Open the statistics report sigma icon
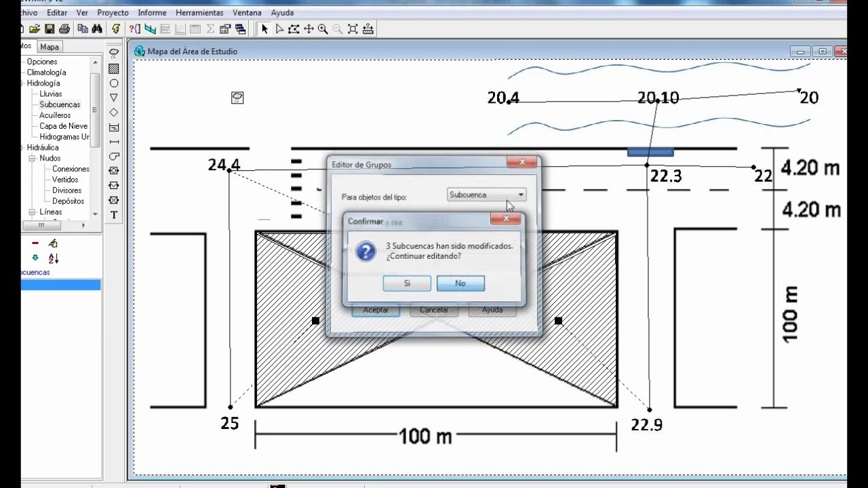The height and width of the screenshot is (488, 868). tap(210, 29)
